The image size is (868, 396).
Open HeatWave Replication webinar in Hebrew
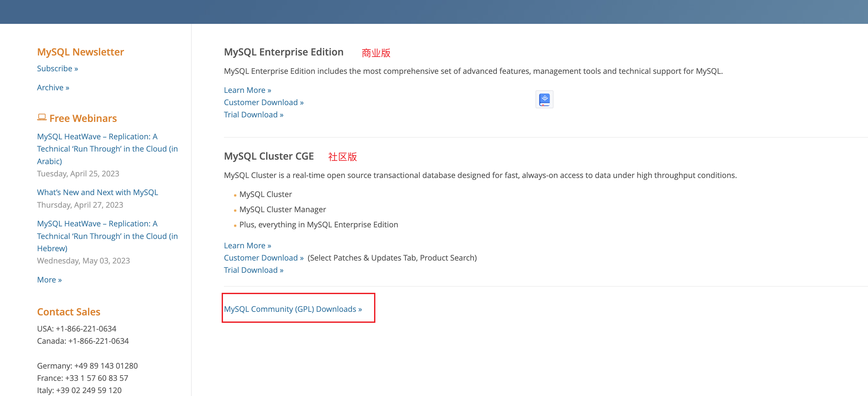pos(107,236)
